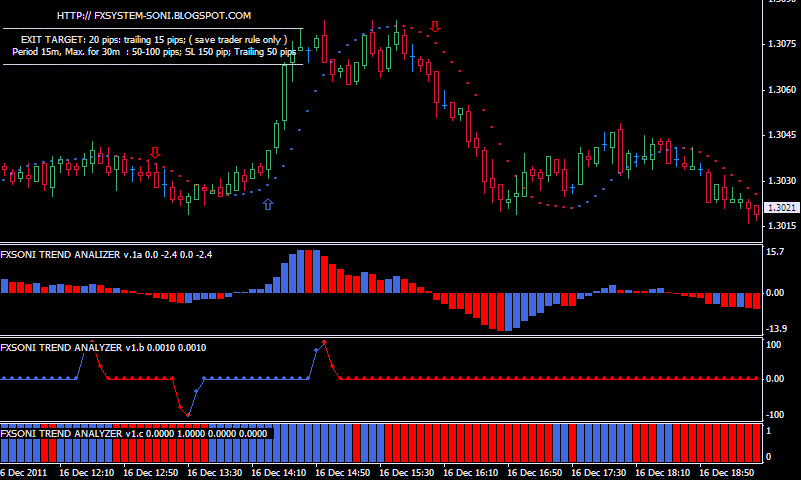Viewport: 801px width, 480px height.
Task: Click the 16 Dec 12:10 time label
Action: pyautogui.click(x=87, y=473)
